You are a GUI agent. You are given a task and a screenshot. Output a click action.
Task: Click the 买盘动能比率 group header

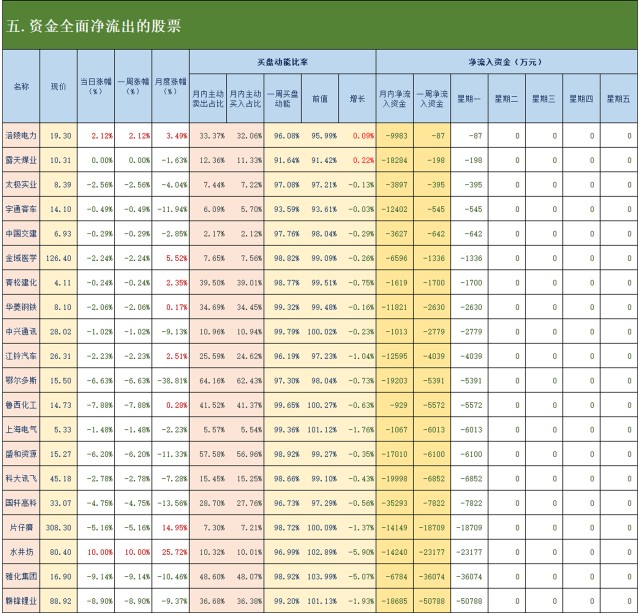[x=283, y=62]
